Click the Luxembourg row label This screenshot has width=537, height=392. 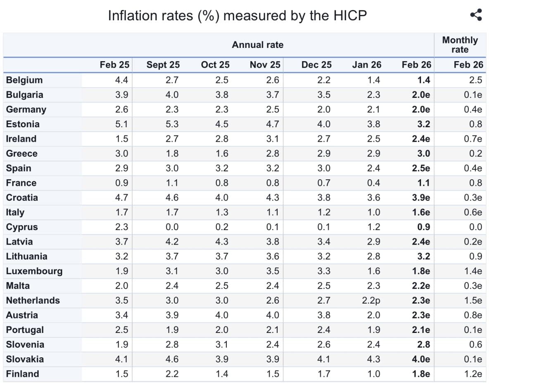[x=34, y=271]
